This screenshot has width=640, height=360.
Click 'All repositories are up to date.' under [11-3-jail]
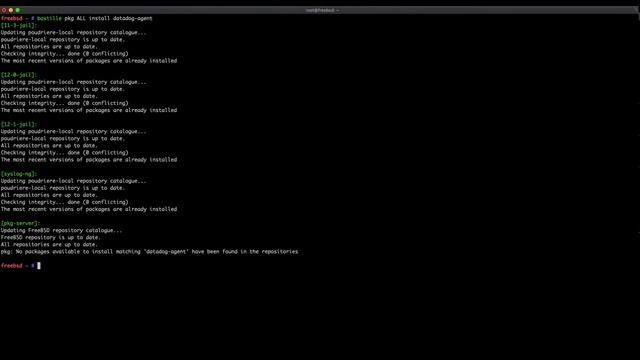point(49,47)
